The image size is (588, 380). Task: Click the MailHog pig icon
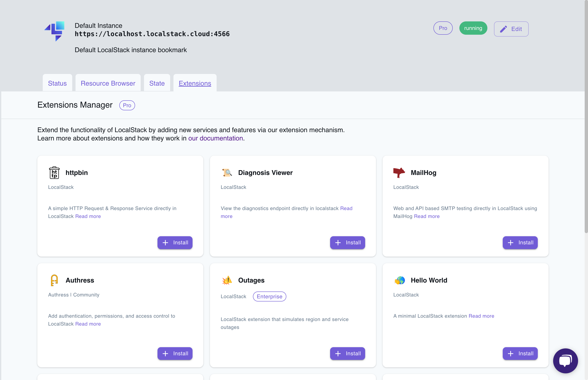399,173
